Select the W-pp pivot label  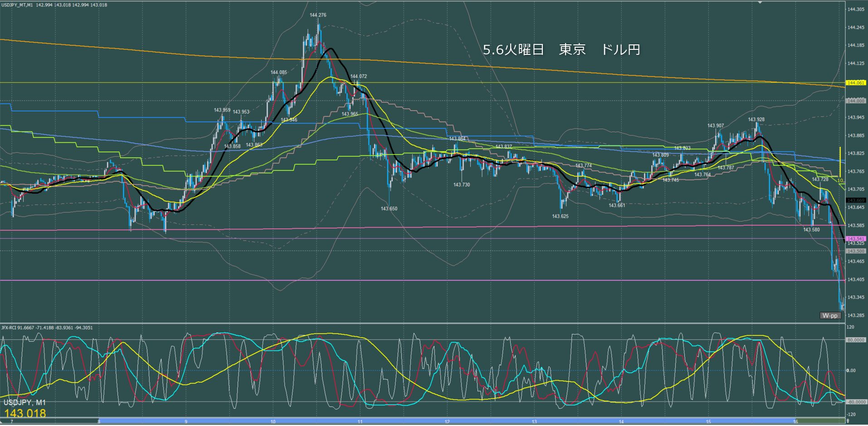tap(830, 316)
